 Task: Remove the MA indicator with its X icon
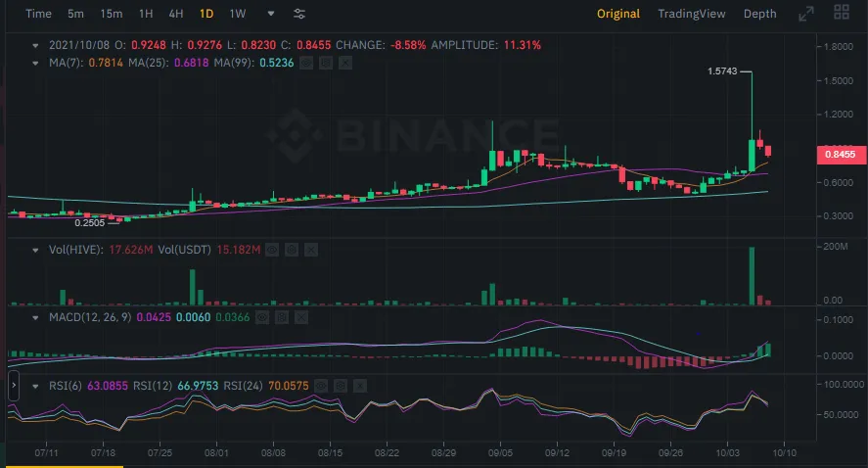(x=345, y=63)
